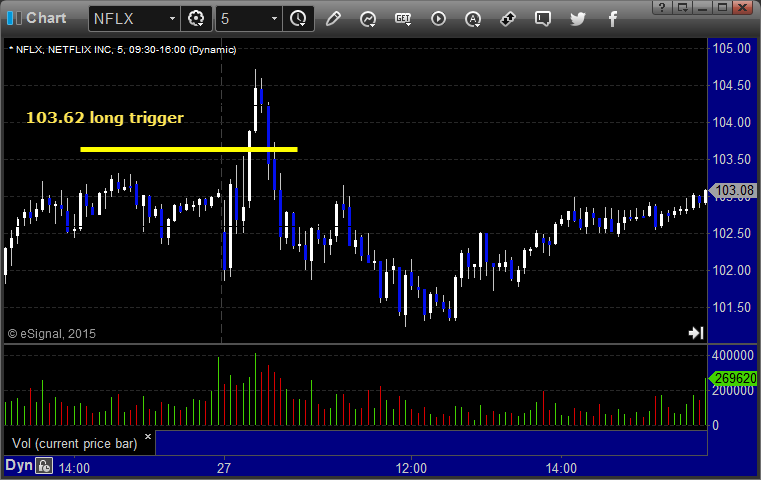Open the circled A alerts menu
Viewport: 761px width, 480px height.
(x=473, y=19)
